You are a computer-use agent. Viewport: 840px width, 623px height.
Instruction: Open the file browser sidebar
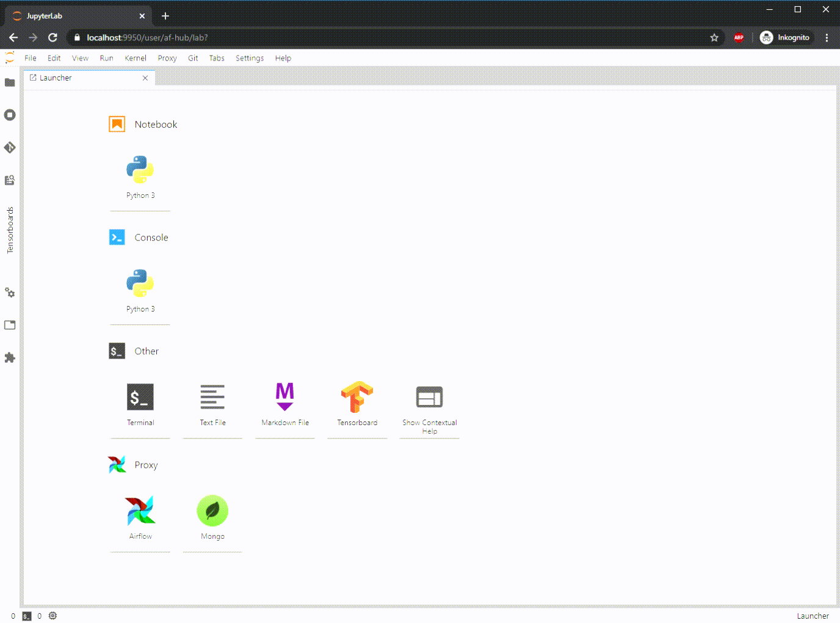(x=10, y=82)
